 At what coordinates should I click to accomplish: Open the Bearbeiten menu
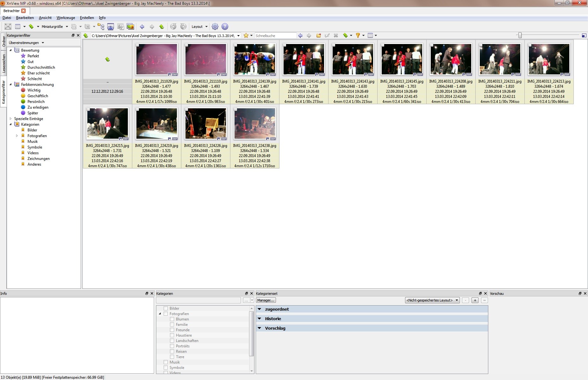[x=25, y=18]
